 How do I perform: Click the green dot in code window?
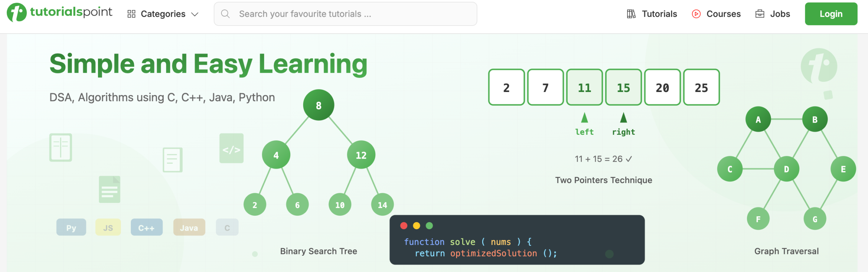coord(429,225)
